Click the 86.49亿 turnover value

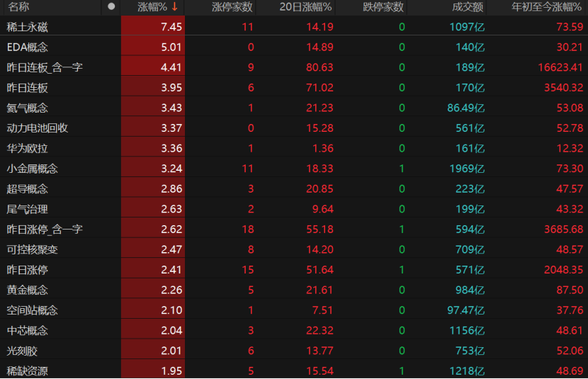(466, 108)
